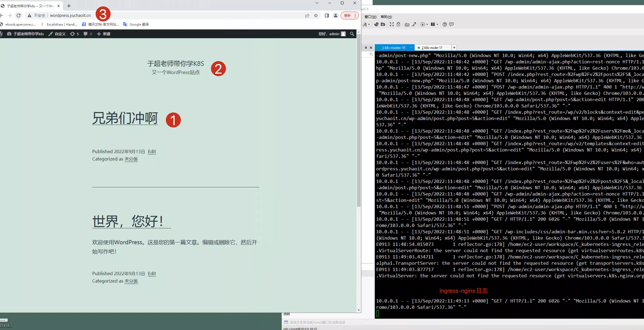This screenshot has height=330, width=644.
Task: Expand the layout arrangement dropdown arrow
Action: pos(437,24)
